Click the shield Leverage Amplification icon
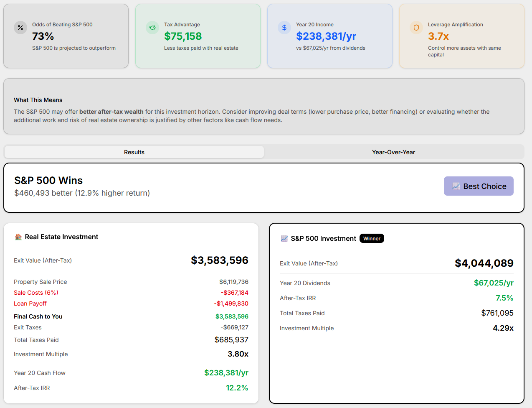532x408 pixels. coord(416,28)
